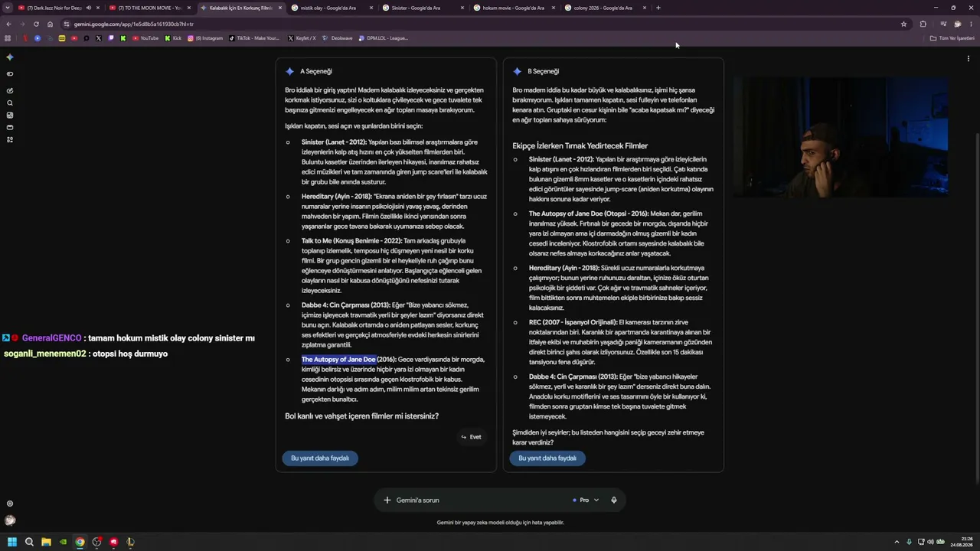Open Tüm Yer İşaretleri bookmarks folder

[952, 38]
